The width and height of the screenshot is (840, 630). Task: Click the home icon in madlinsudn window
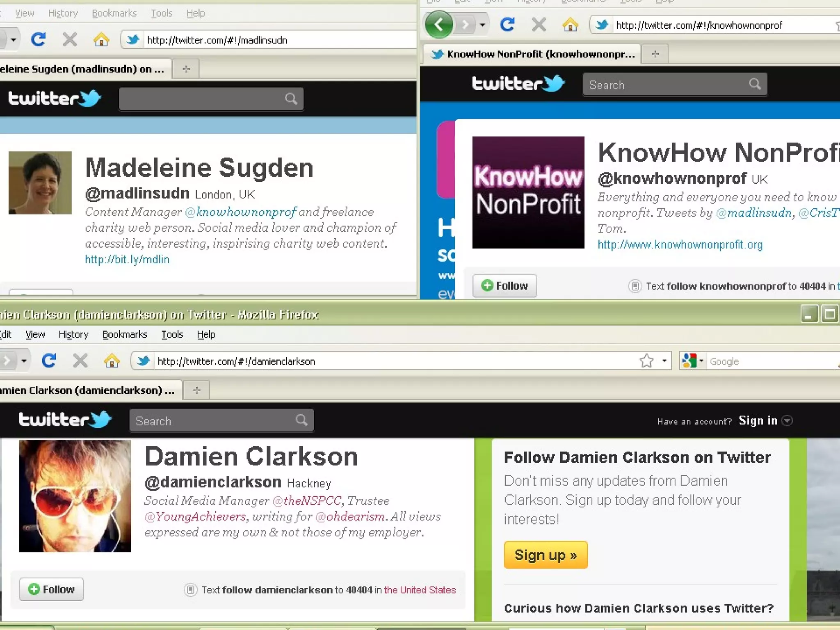click(101, 40)
